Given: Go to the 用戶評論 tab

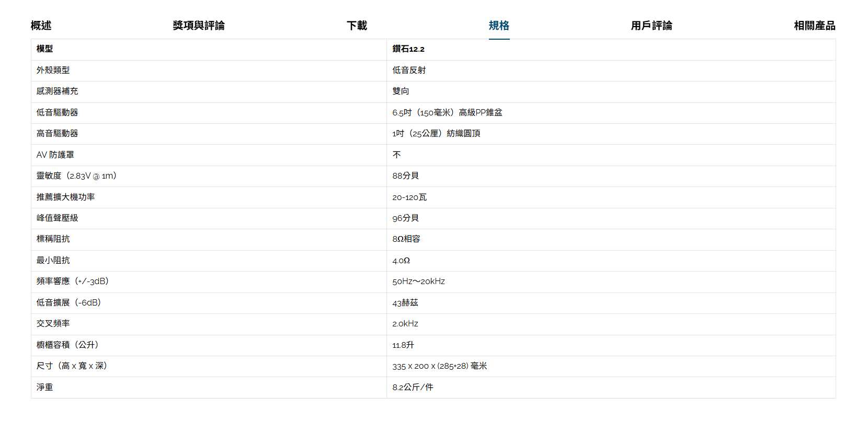Looking at the screenshot, I should coord(652,26).
